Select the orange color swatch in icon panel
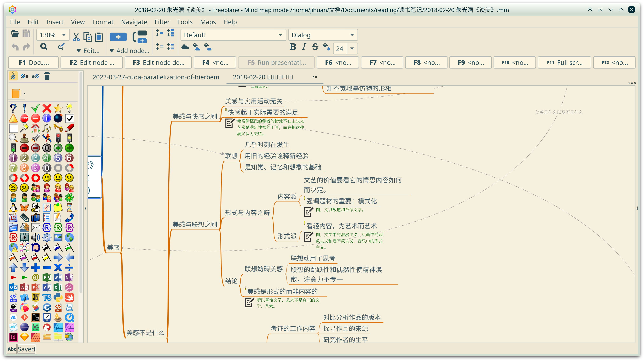 [16, 94]
